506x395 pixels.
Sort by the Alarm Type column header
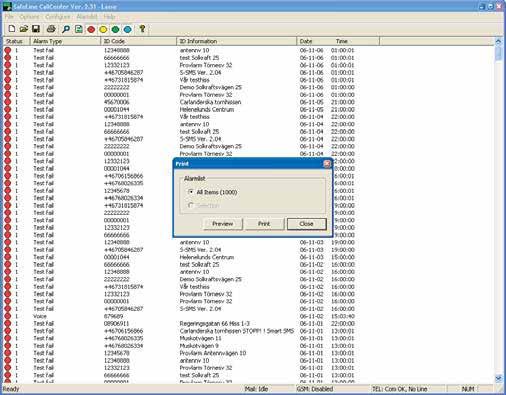pos(65,41)
